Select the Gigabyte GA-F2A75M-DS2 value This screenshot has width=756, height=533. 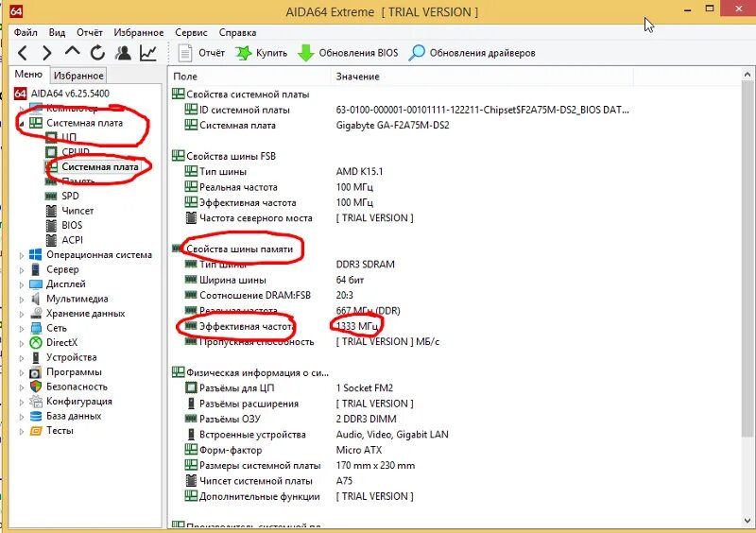coord(392,126)
